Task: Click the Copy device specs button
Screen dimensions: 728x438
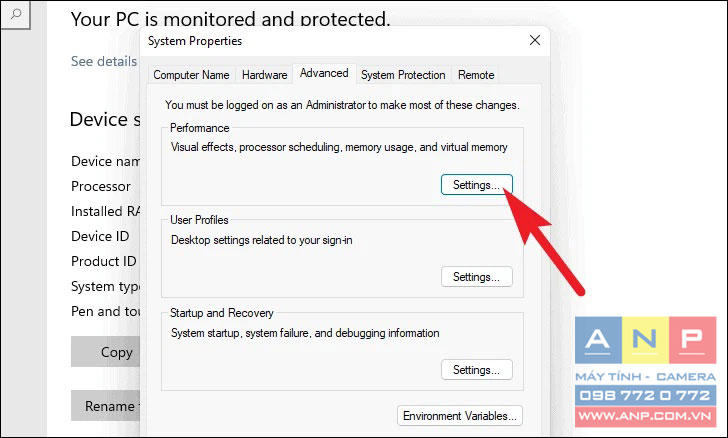Action: tap(106, 352)
